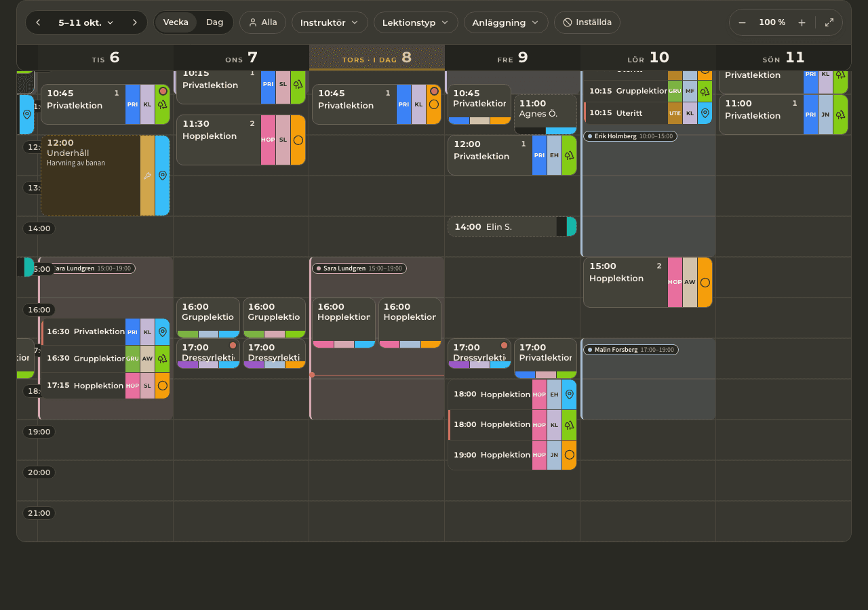Go to previous week arrow

pos(38,22)
